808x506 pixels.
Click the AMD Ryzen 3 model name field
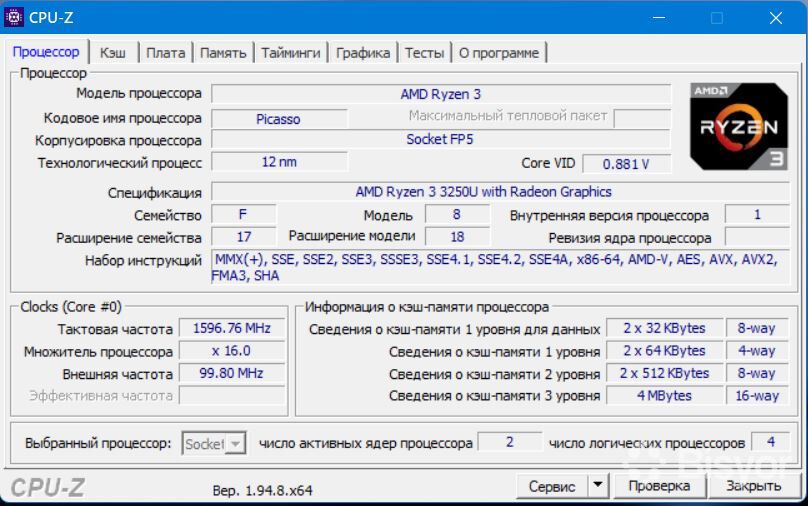coord(441,94)
